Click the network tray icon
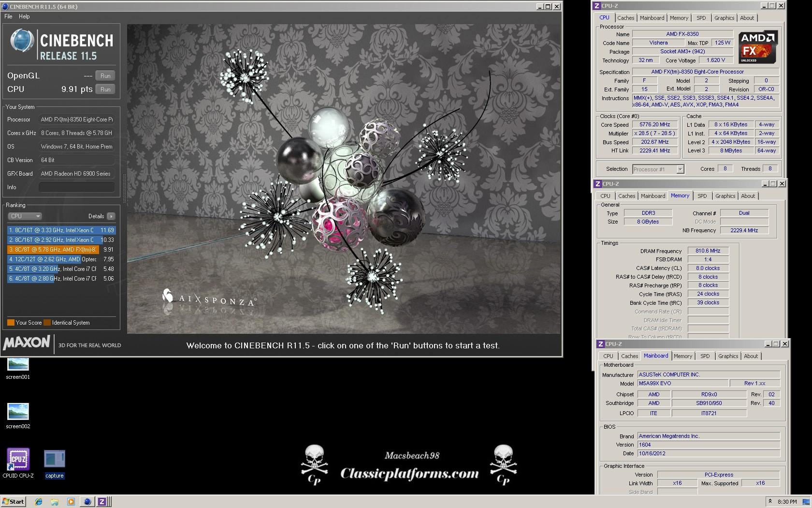 click(x=805, y=502)
